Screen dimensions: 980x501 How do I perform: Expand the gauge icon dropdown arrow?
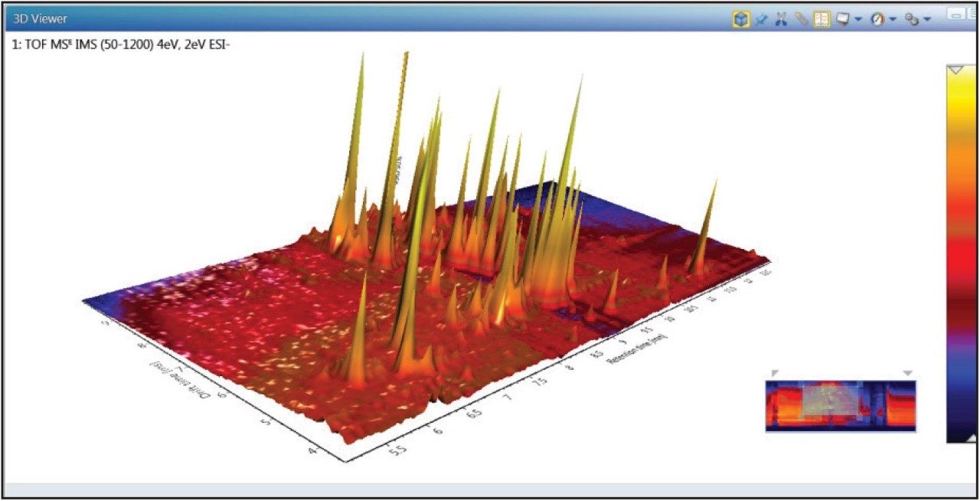tap(893, 20)
